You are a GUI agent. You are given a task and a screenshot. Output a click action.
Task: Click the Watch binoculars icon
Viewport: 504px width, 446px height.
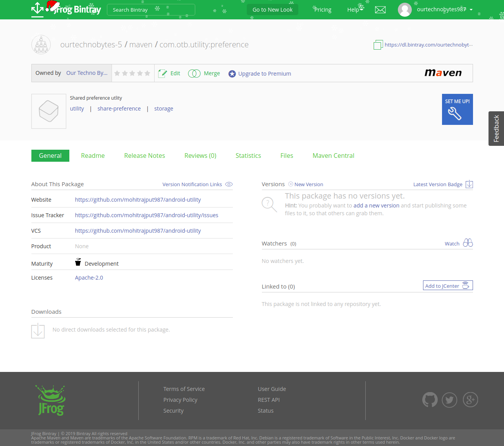[x=468, y=243]
